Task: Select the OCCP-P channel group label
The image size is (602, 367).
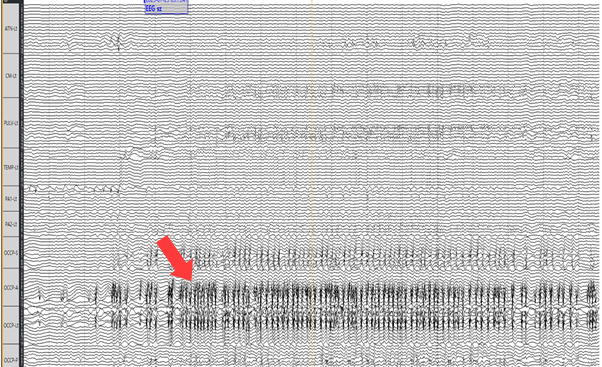Action: (11, 359)
